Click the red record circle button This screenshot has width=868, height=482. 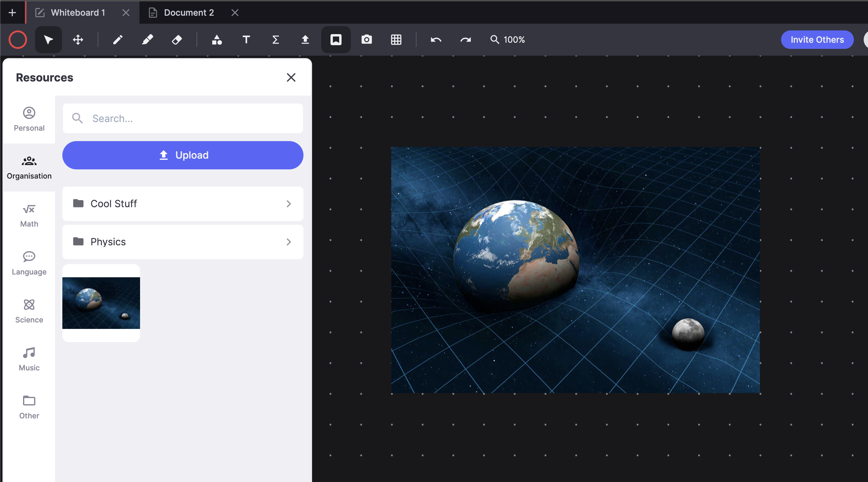point(18,40)
